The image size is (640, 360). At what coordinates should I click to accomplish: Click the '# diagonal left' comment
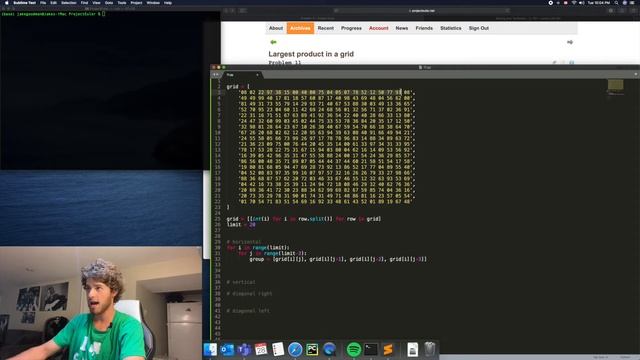pos(248,311)
